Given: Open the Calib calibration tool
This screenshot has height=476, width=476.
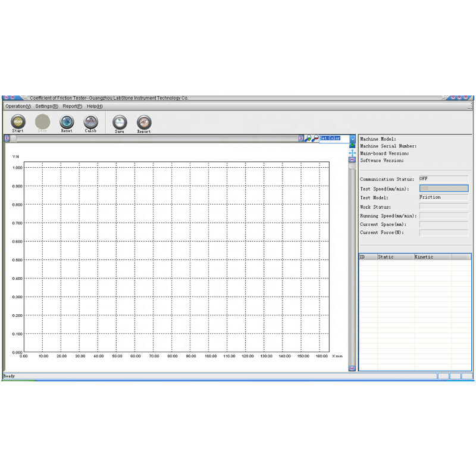Looking at the screenshot, I should pos(90,121).
